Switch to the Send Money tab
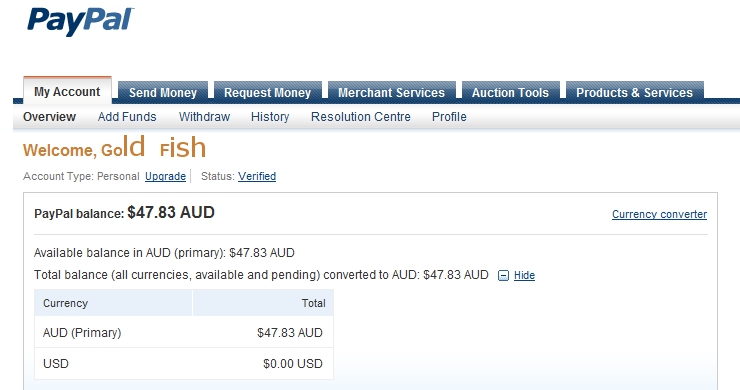Viewport: 740px width, 390px height. tap(163, 93)
